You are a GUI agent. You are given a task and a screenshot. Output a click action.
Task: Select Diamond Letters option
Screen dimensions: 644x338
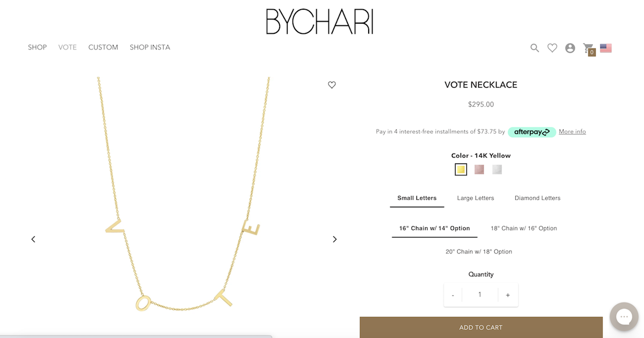537,198
